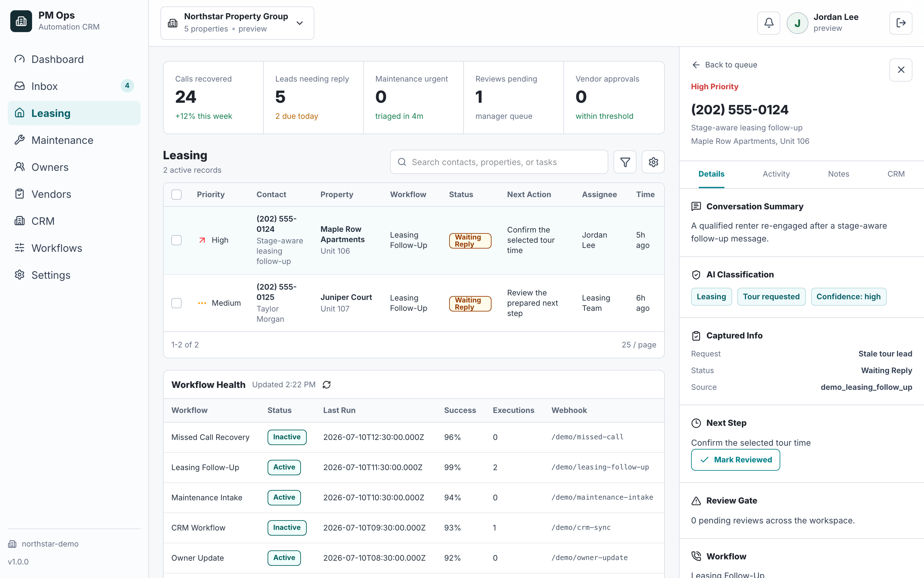924x578 pixels.
Task: Open Workflows from the sidebar
Action: [74, 248]
